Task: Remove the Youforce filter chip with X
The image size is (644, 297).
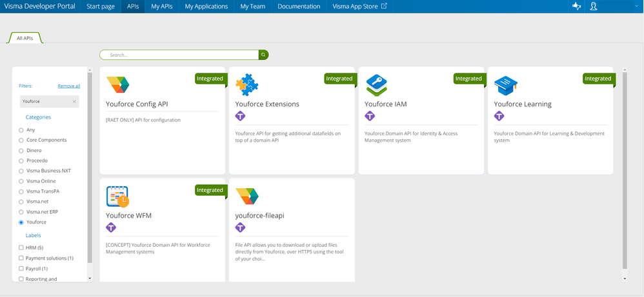Action: coord(74,101)
